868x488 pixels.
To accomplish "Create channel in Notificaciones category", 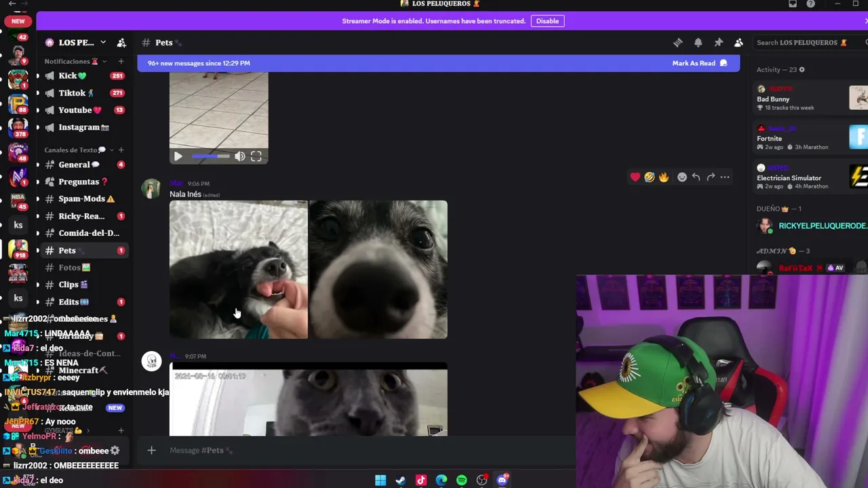I will (x=121, y=62).
